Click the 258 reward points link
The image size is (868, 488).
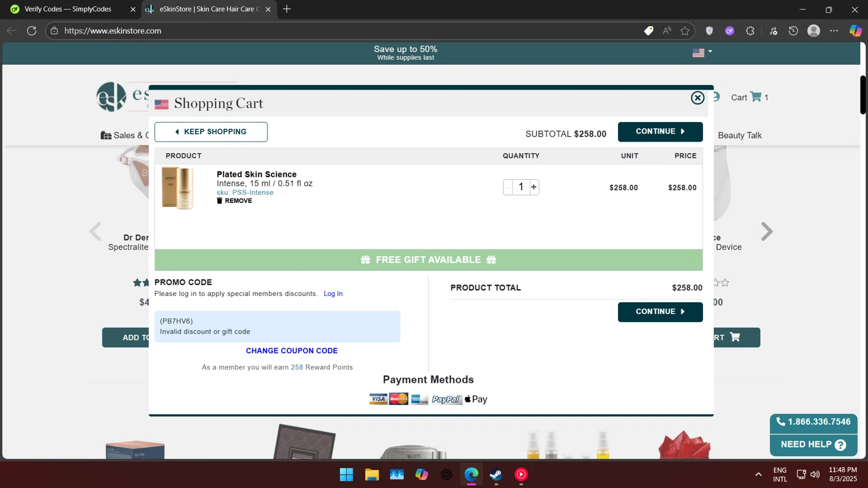click(297, 367)
